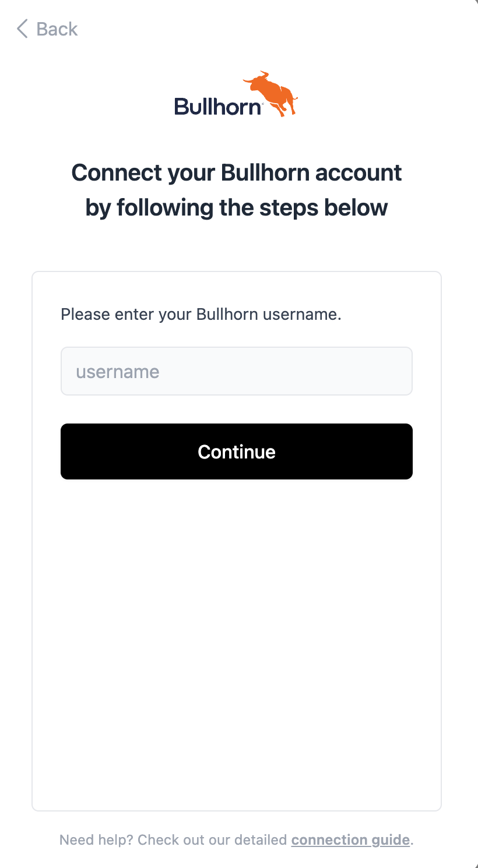Click the orange bull logo icon
The image size is (478, 868).
[270, 93]
